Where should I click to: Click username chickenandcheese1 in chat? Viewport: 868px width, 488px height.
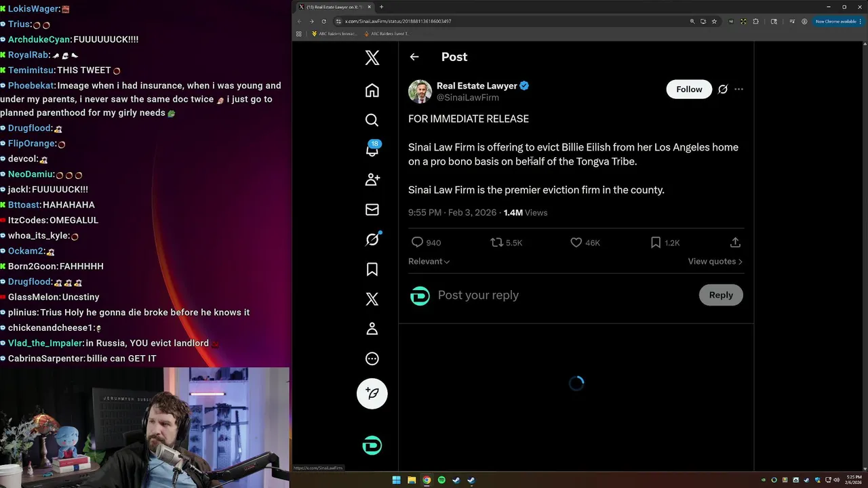coord(50,328)
